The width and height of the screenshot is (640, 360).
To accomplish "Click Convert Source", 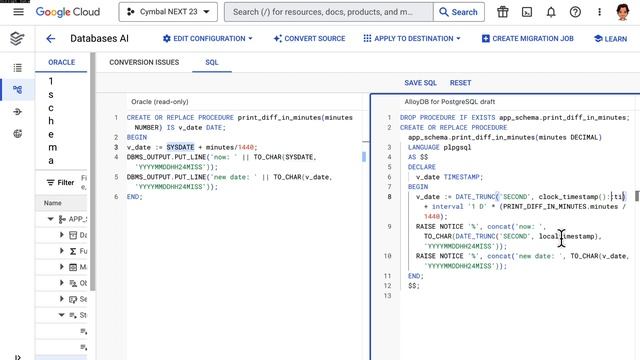I will 309,38.
